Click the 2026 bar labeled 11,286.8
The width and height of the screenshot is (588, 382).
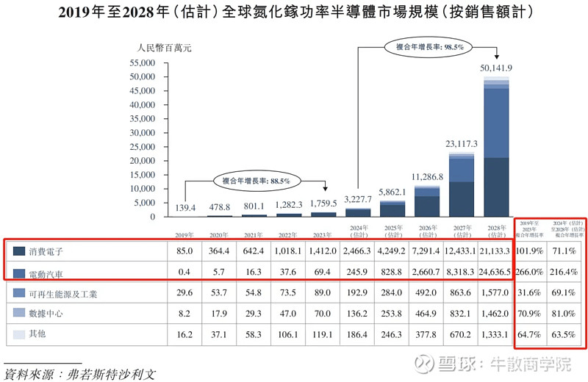point(427,201)
